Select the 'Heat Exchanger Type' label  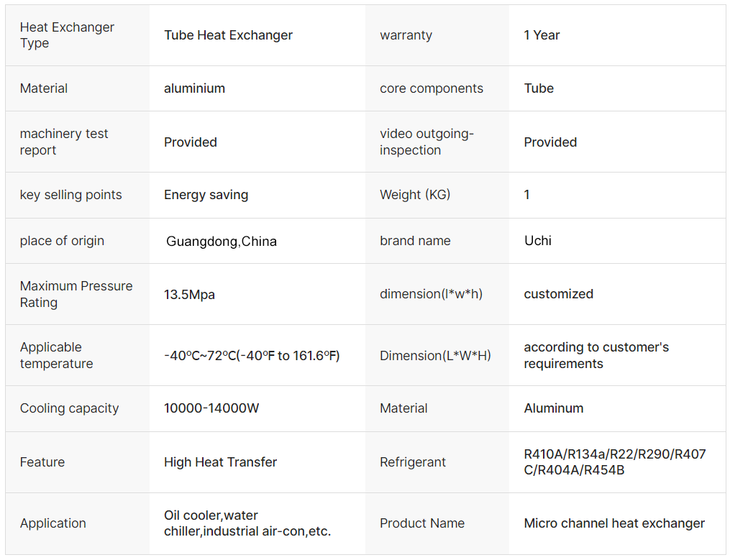[x=67, y=35]
